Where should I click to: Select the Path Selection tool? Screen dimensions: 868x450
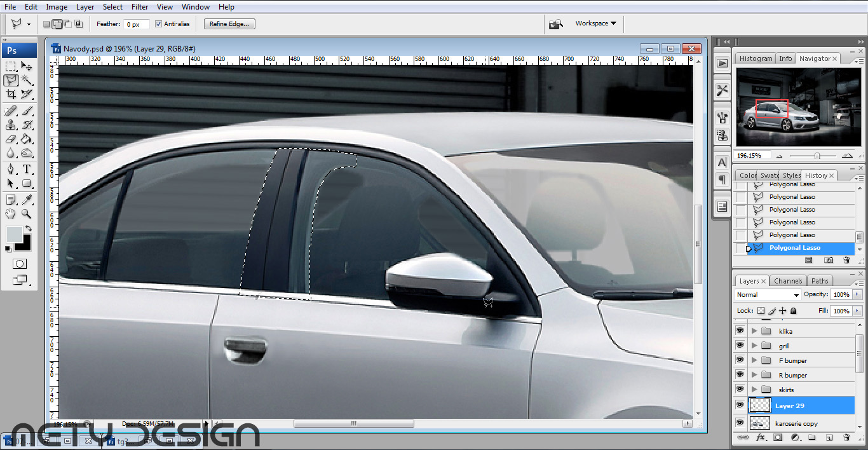(x=11, y=184)
